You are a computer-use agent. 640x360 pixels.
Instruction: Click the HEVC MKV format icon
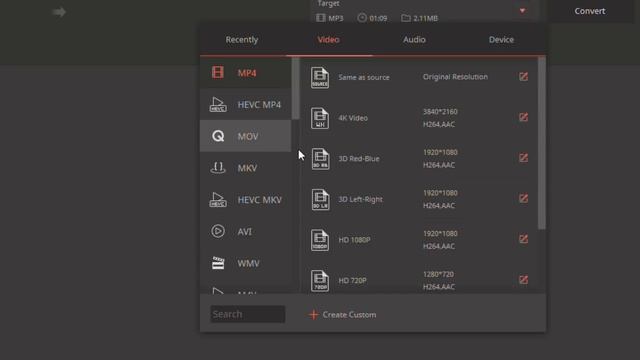click(218, 200)
